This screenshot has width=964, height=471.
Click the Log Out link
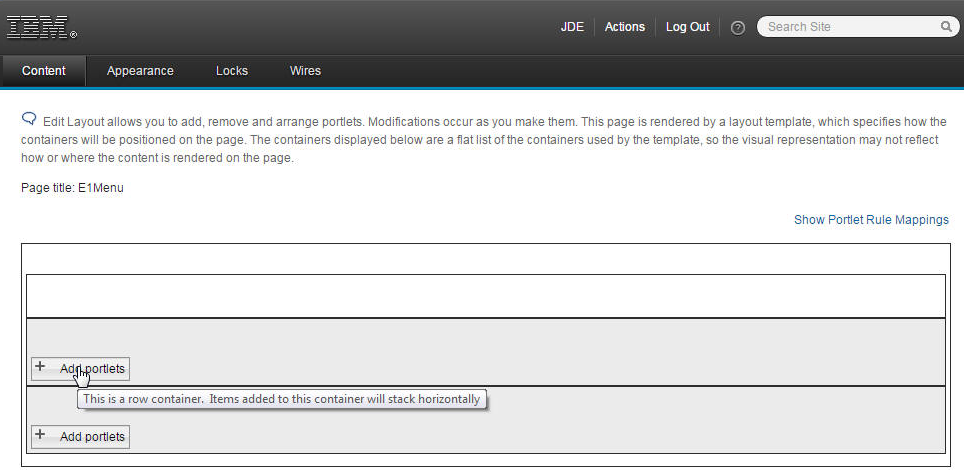[687, 27]
